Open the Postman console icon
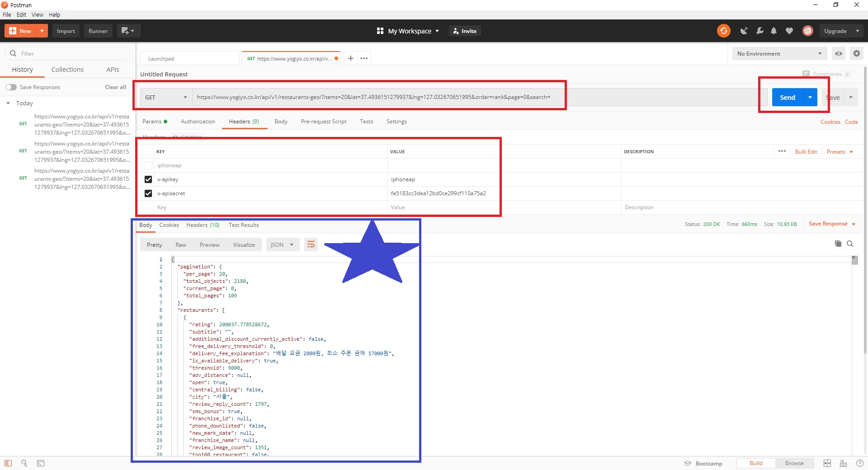This screenshot has width=868, height=470. (x=41, y=463)
